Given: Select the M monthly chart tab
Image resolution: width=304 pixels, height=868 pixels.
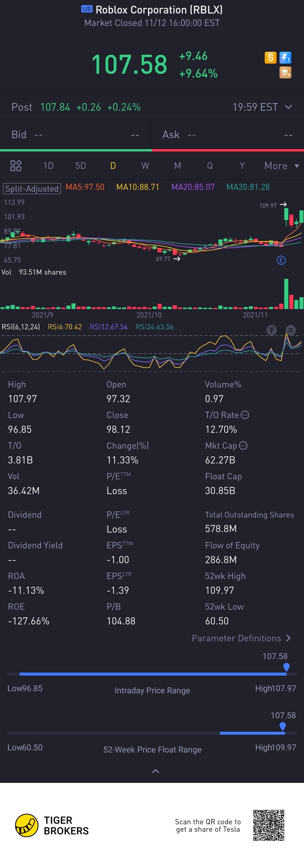Looking at the screenshot, I should click(177, 165).
